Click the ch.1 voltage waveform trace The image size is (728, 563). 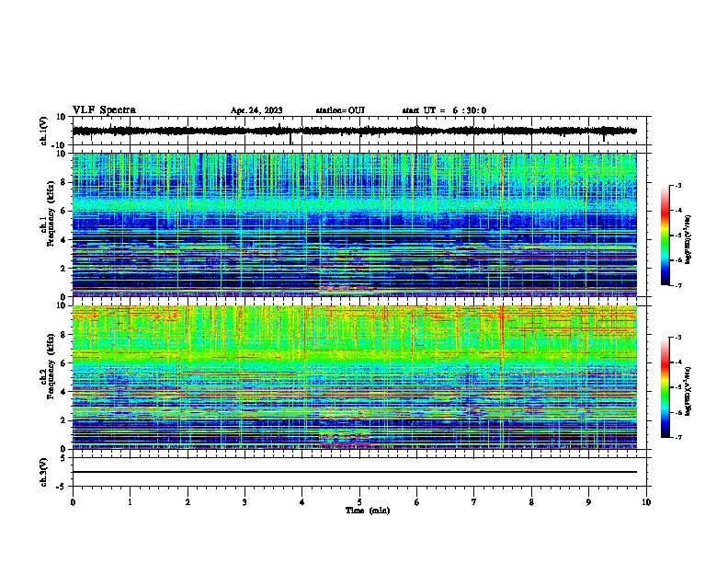[354, 131]
